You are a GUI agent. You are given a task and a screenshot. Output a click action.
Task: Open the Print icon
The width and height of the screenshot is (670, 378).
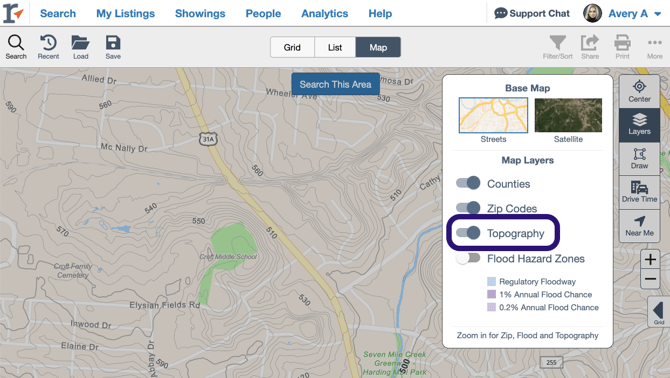[622, 47]
